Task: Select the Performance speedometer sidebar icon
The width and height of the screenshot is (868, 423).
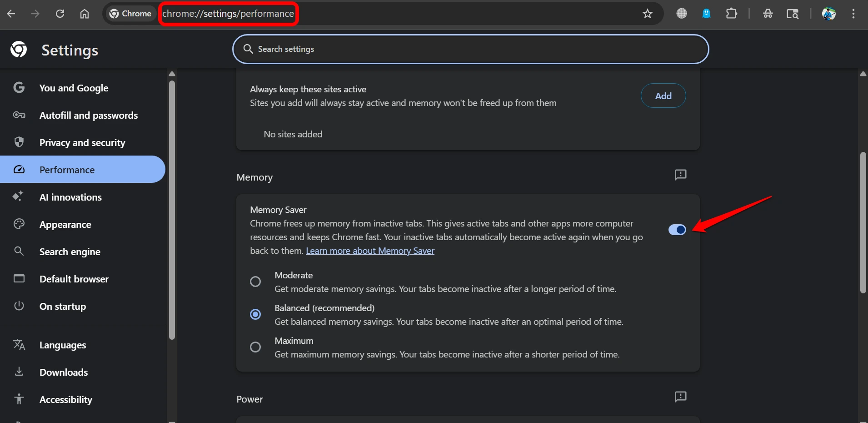Action: (x=19, y=169)
